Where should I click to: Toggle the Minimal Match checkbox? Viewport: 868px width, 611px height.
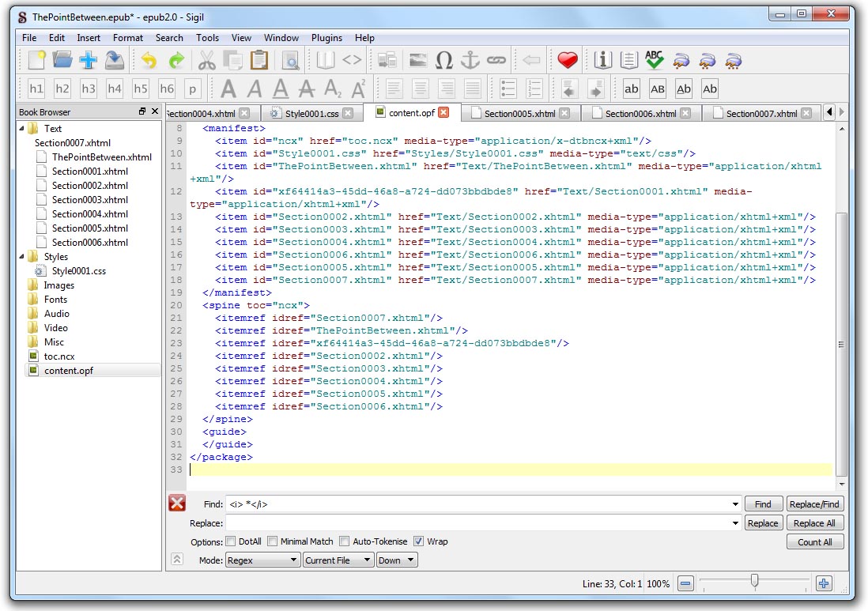273,541
